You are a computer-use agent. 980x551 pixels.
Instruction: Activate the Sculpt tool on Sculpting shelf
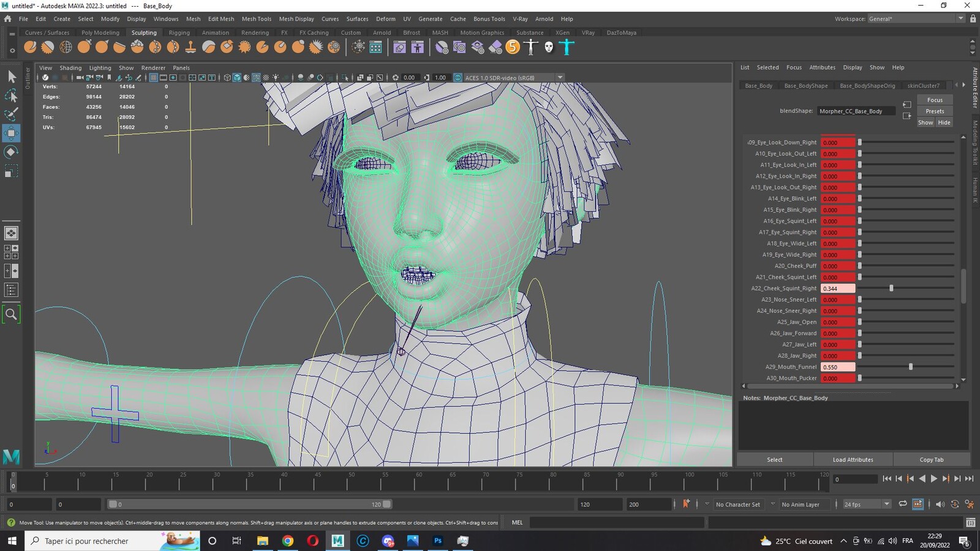(30, 47)
